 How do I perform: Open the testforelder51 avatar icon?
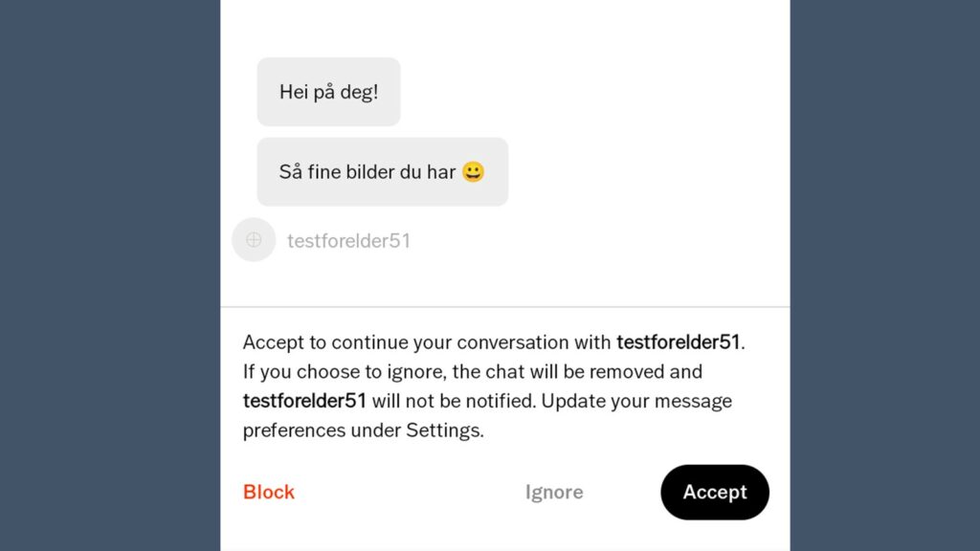pyautogui.click(x=254, y=240)
